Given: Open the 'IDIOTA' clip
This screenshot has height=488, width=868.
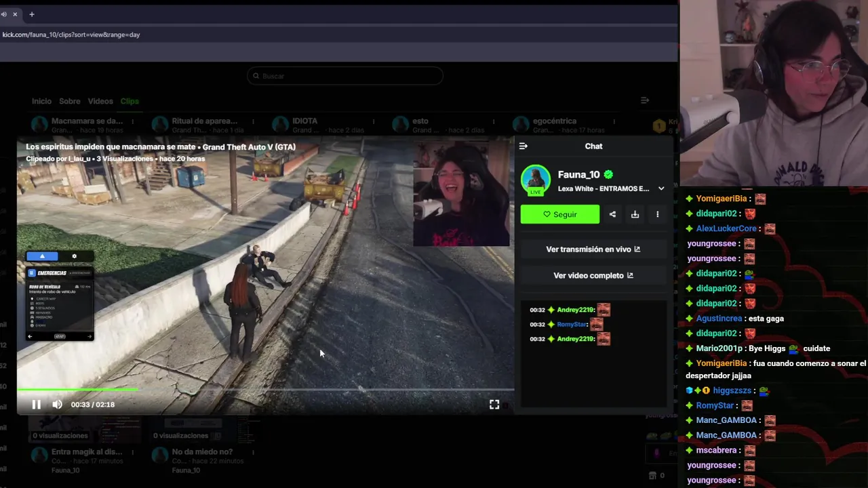Looking at the screenshot, I should pos(304,121).
